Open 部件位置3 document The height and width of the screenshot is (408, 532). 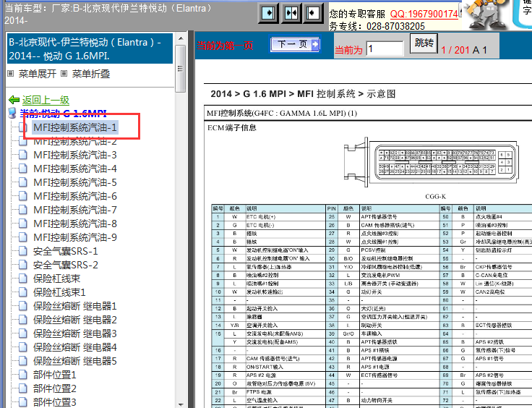[55, 402]
